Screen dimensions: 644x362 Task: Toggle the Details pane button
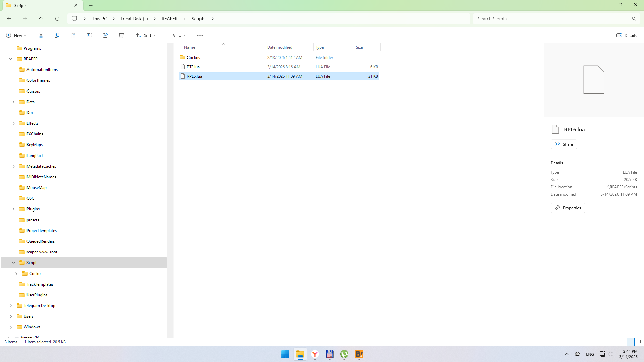click(627, 35)
